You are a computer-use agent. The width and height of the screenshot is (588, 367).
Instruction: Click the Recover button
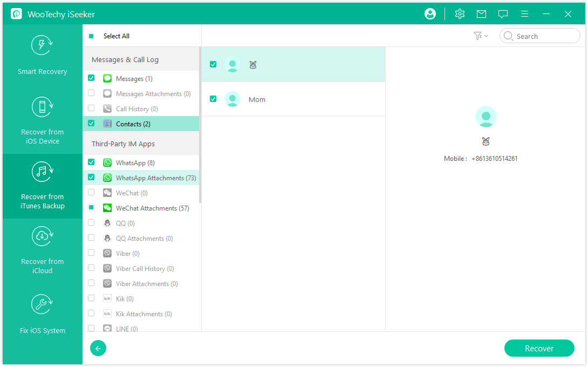539,349
